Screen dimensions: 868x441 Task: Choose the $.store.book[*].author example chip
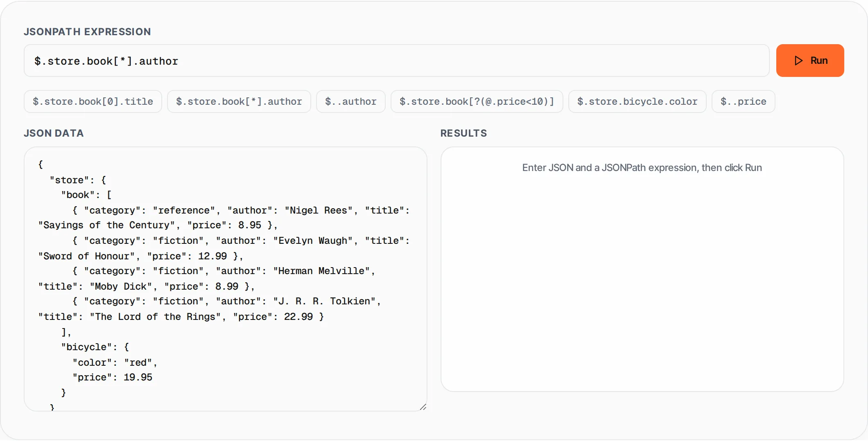[239, 101]
